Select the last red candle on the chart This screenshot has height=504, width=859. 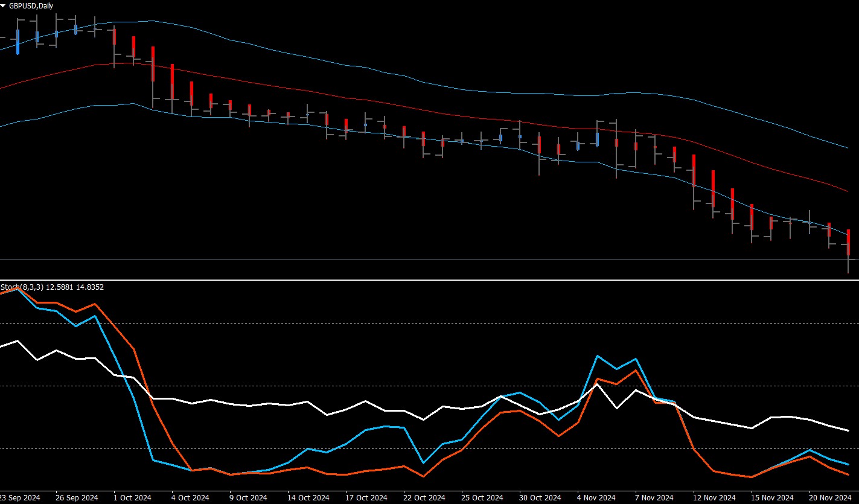pyautogui.click(x=848, y=243)
